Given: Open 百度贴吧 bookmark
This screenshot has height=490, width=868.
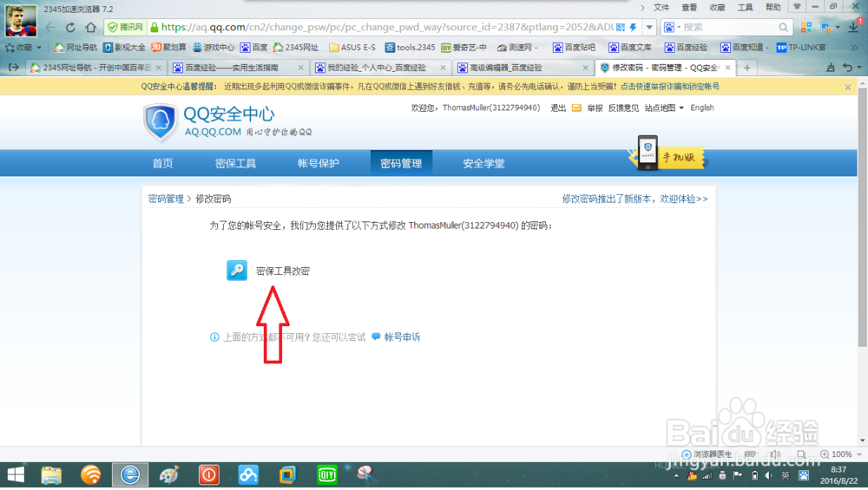Looking at the screenshot, I should [x=574, y=48].
